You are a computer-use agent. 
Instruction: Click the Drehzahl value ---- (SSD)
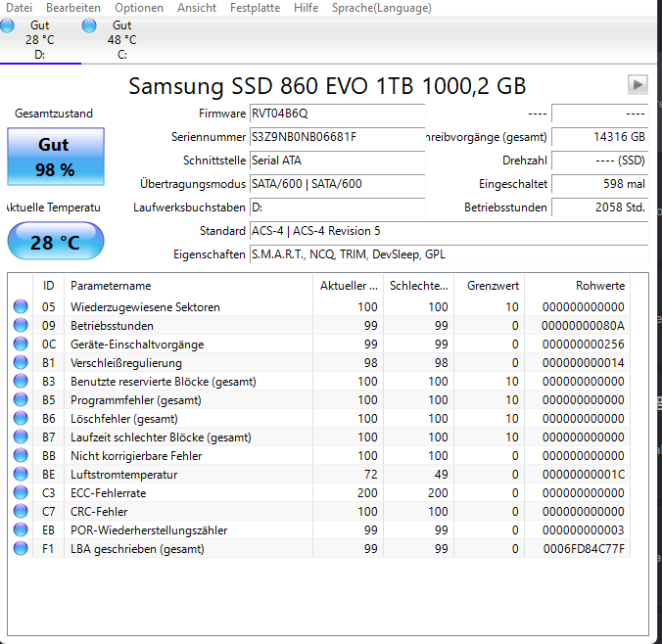click(x=600, y=161)
